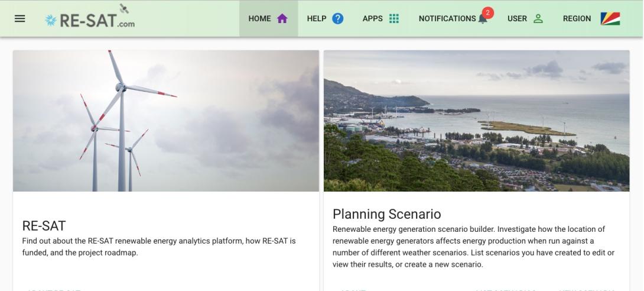Screen dimensions: 644x291
Task: Open the hamburger navigation menu
Action: click(19, 18)
